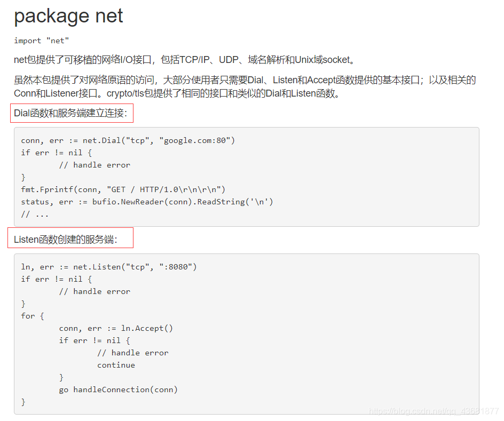Click the import "net" code line
Screen dimensions: 504x421
pos(42,41)
